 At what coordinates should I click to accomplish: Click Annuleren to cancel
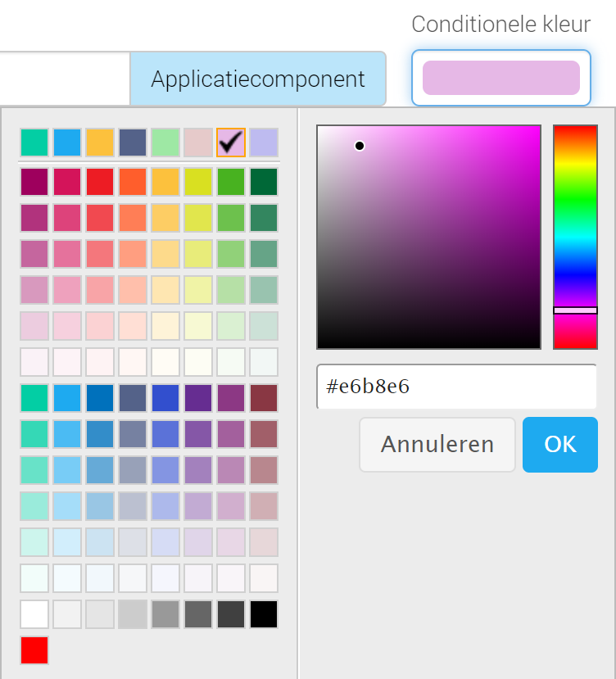(437, 444)
